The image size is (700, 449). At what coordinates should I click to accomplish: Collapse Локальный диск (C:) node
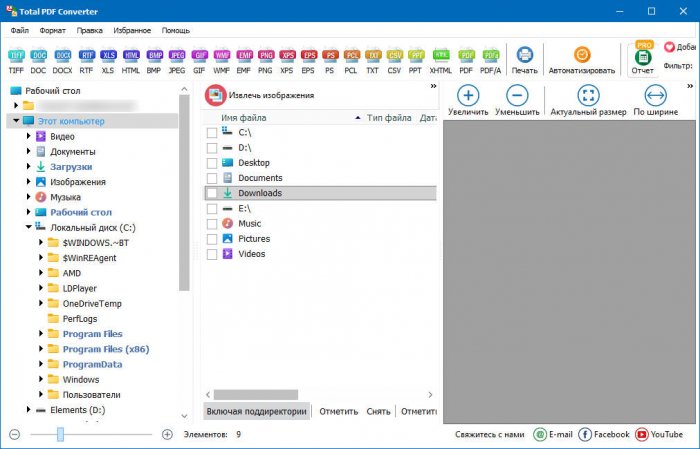pos(29,227)
